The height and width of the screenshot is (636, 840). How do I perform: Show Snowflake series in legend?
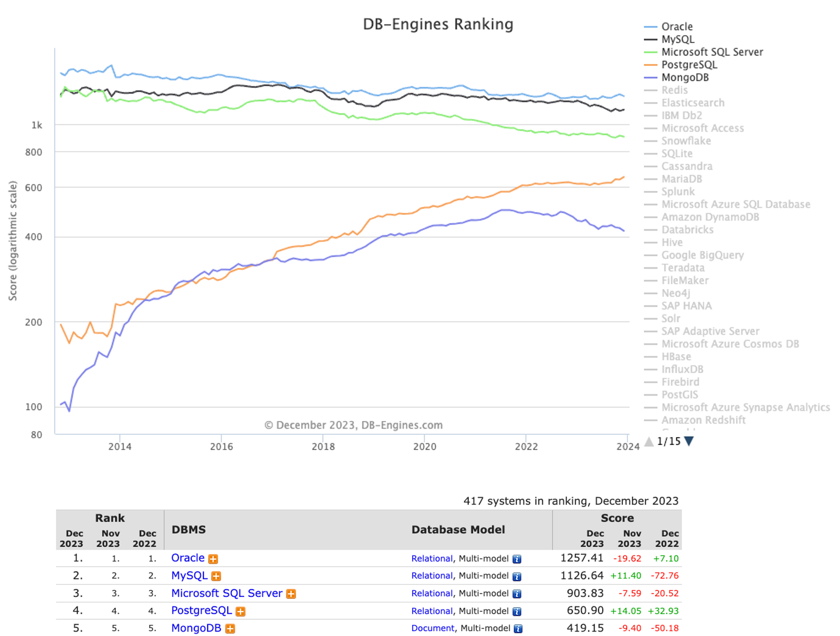(677, 141)
